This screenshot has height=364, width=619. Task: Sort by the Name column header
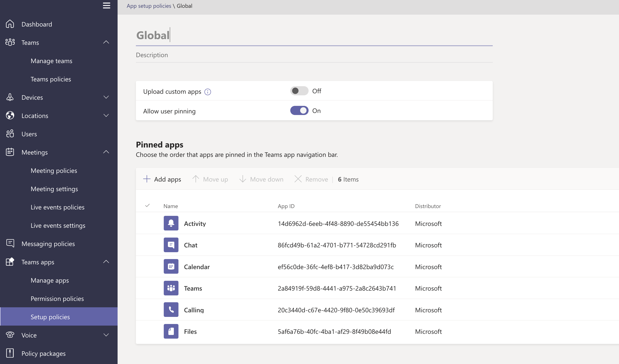171,206
